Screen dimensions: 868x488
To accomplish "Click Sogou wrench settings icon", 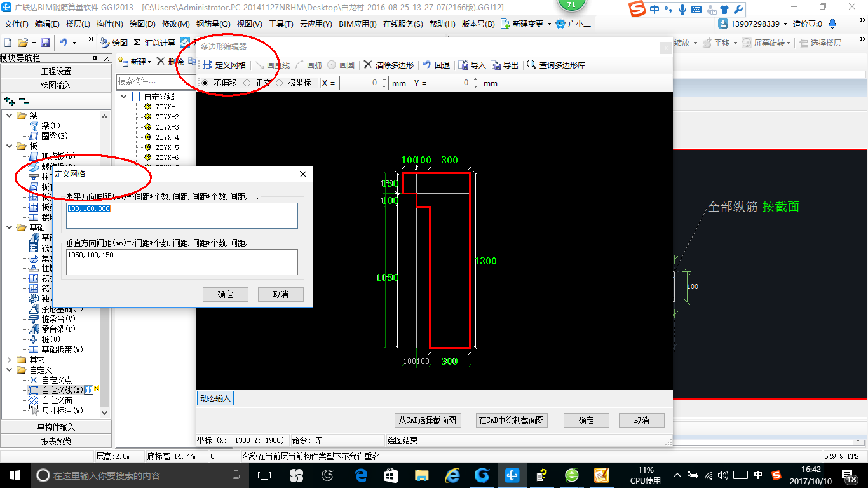I will 738,10.
